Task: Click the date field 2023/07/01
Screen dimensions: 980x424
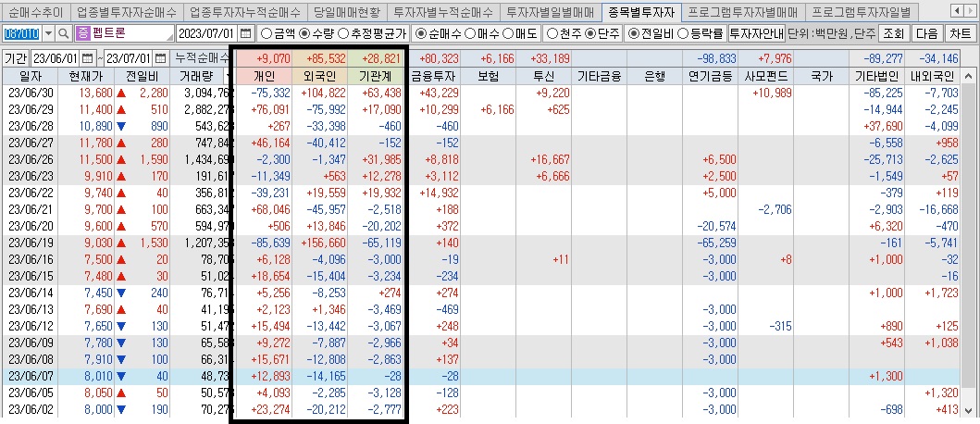Action: pyautogui.click(x=208, y=33)
